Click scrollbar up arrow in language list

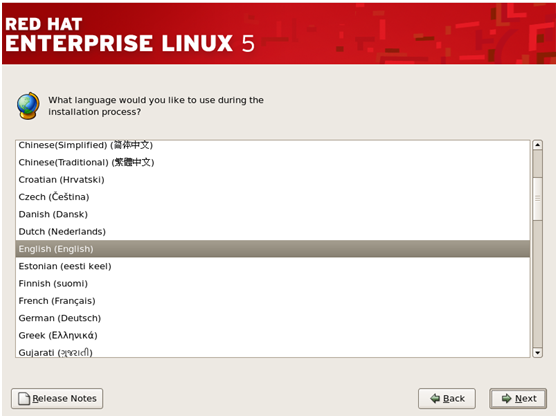tap(537, 145)
